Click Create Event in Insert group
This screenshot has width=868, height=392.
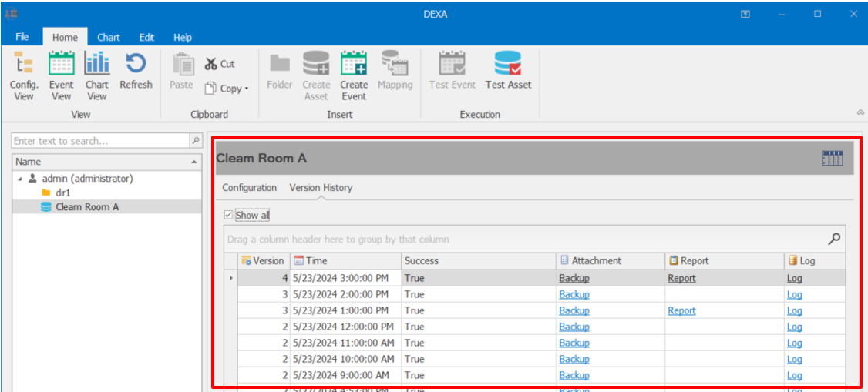(x=354, y=64)
